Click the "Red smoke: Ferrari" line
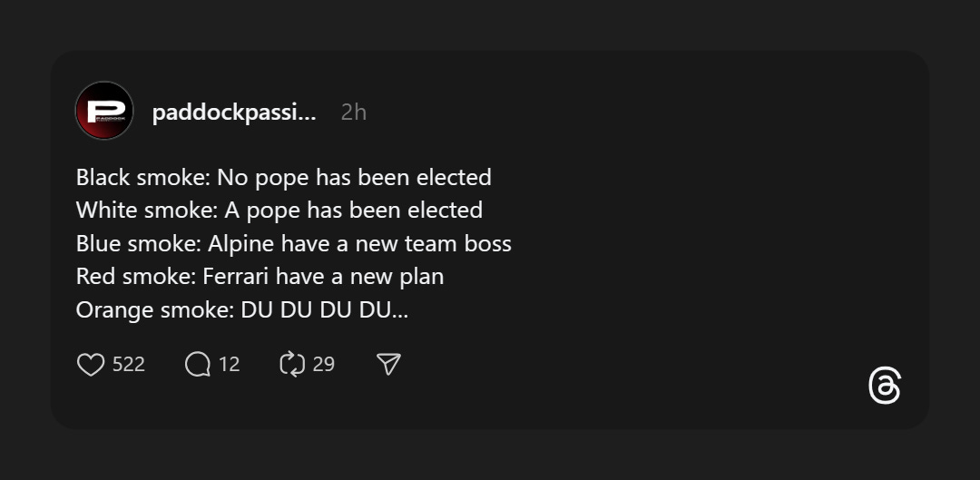Image resolution: width=980 pixels, height=480 pixels. click(x=260, y=276)
